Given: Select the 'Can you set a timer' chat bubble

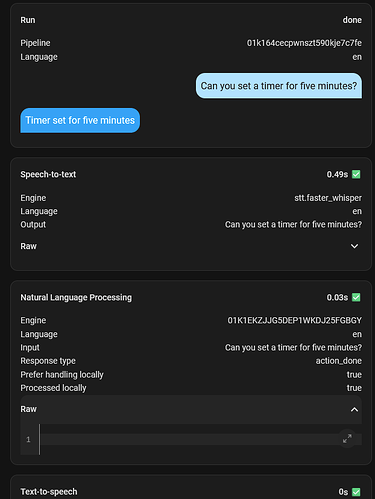Looking at the screenshot, I should pyautogui.click(x=279, y=86).
